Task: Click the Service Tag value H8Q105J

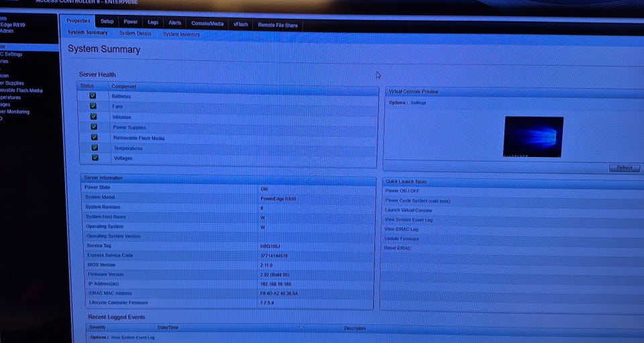Action: click(x=270, y=246)
